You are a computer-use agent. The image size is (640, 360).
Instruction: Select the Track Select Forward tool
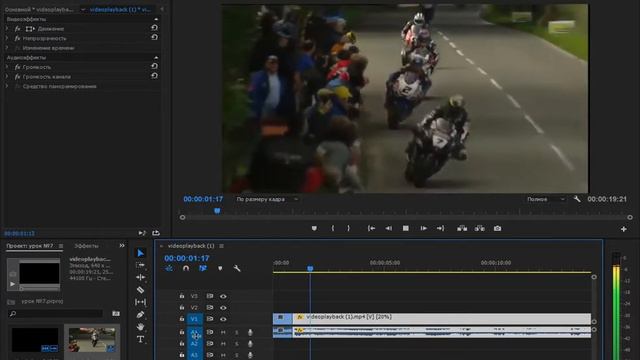click(140, 265)
